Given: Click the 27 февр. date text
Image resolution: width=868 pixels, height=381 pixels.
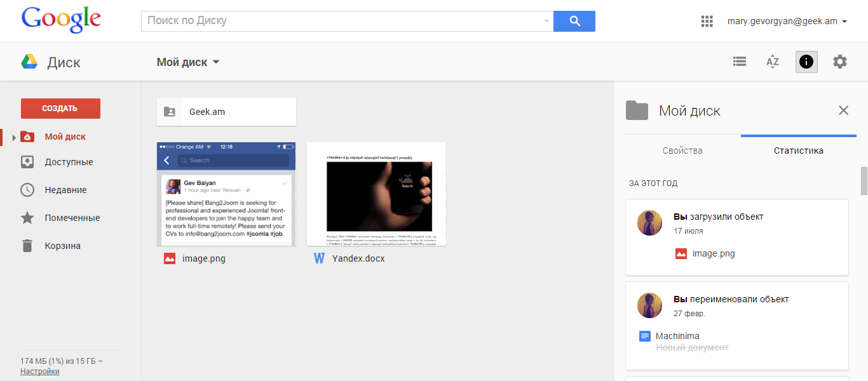Looking at the screenshot, I should click(689, 314).
